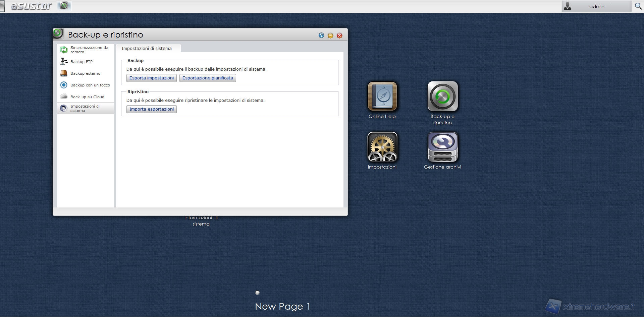
Task: Click the search magnifier icon in top bar
Action: tap(638, 6)
